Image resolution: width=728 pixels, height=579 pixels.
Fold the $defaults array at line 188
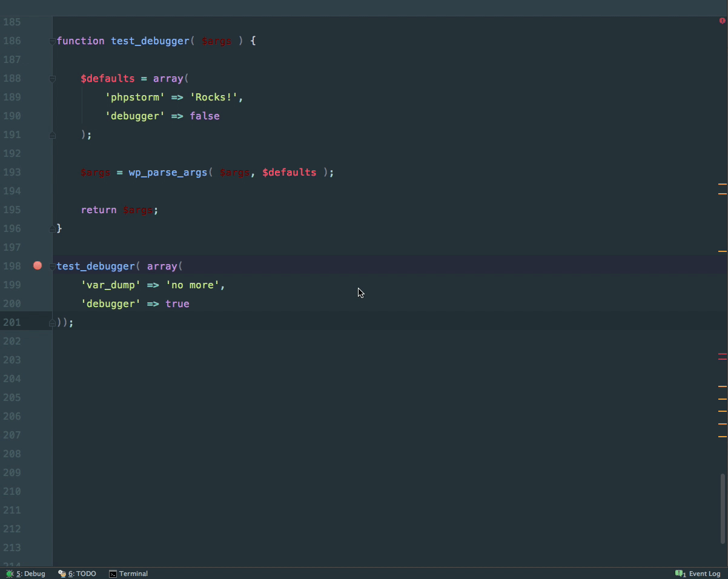click(52, 79)
